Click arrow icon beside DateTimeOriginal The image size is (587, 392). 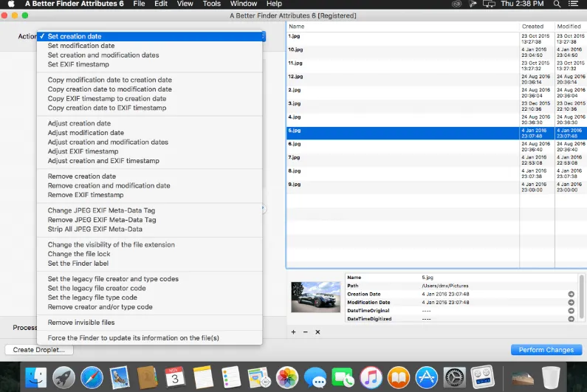pos(571,311)
